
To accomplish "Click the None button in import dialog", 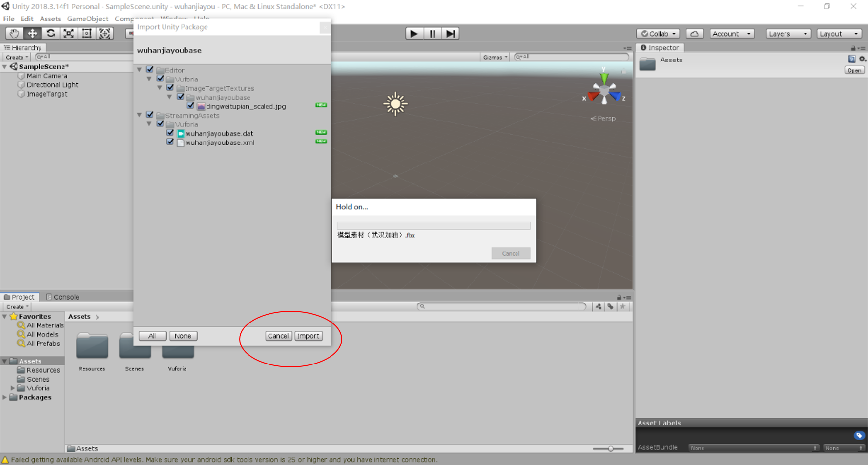I will click(183, 336).
